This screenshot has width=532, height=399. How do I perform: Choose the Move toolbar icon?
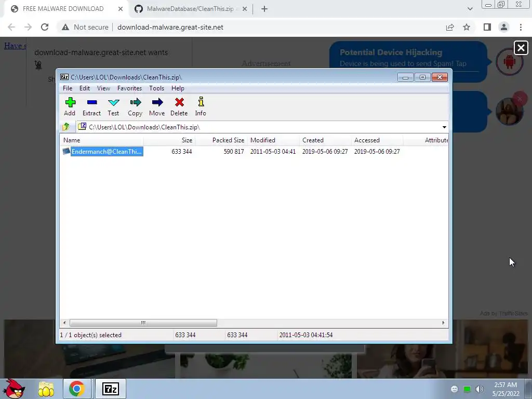coord(157,107)
